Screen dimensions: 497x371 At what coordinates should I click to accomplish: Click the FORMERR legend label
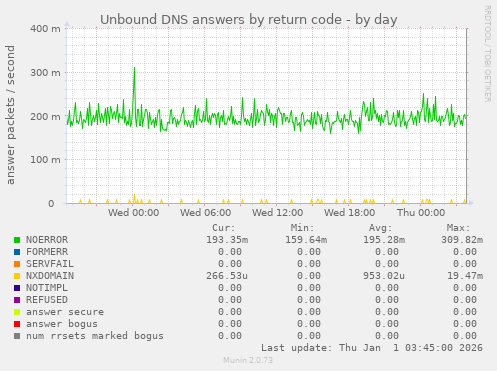click(x=47, y=252)
